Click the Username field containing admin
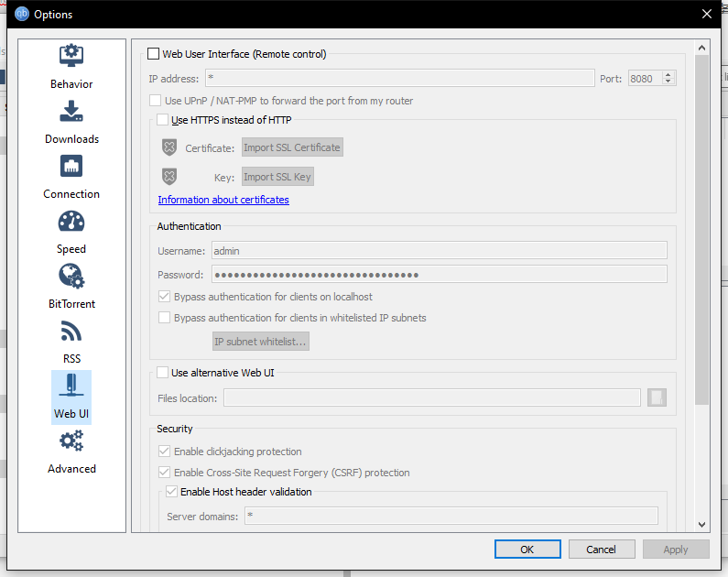Screen dimensions: 728x577 pyautogui.click(x=440, y=251)
